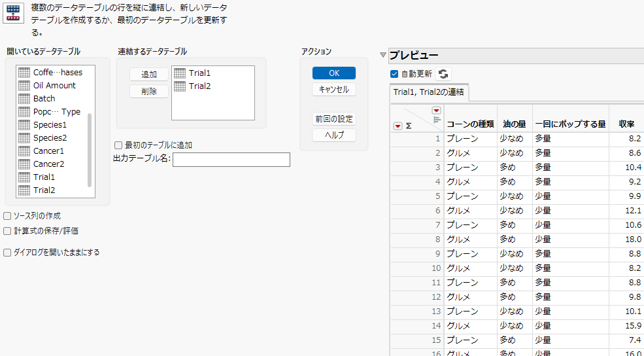The height and width of the screenshot is (356, 644).
Task: Click the 15.9 yield cell in row 14
Action: point(627,326)
